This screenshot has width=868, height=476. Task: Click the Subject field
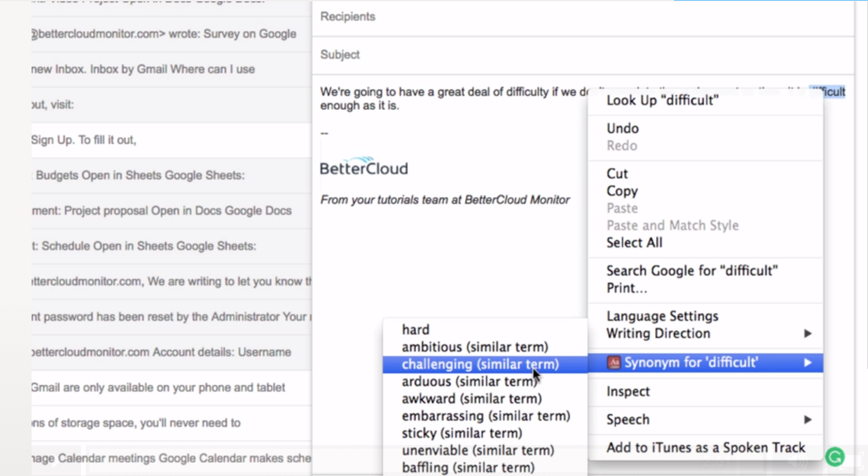tap(582, 55)
